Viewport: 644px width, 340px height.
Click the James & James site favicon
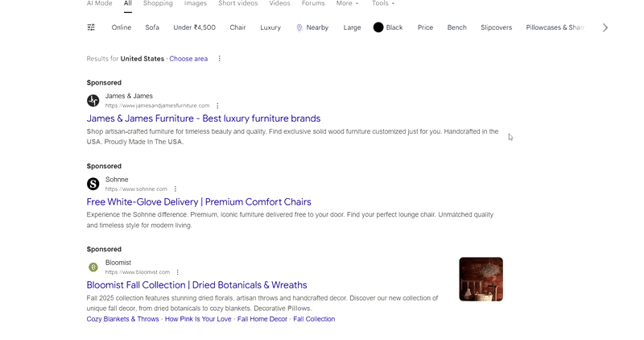click(93, 101)
